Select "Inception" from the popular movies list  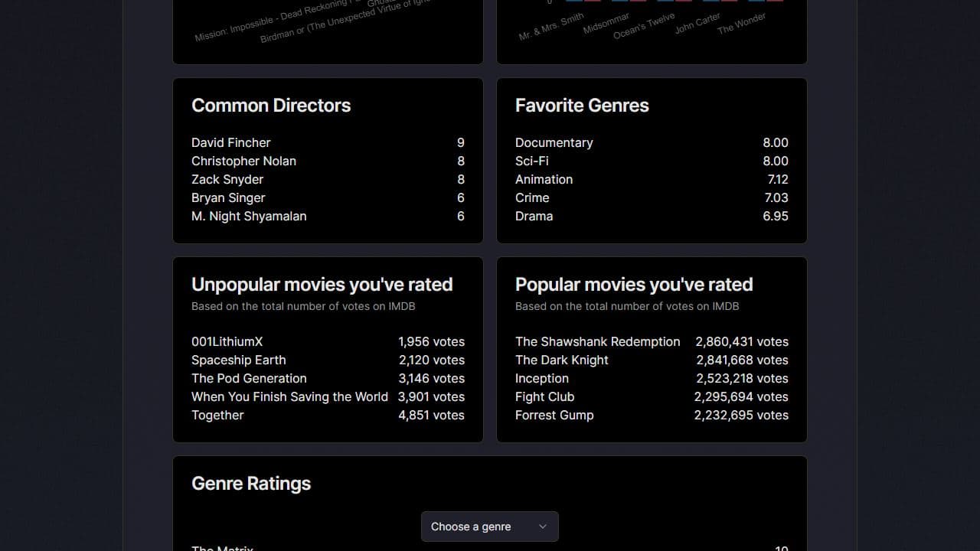pos(542,378)
